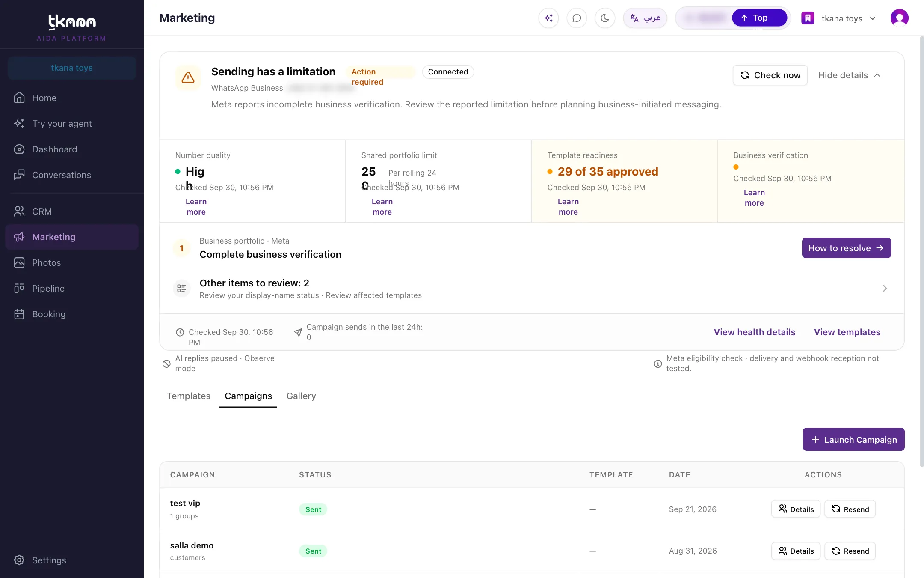
Task: Click the Marketing page heading
Action: 187,18
